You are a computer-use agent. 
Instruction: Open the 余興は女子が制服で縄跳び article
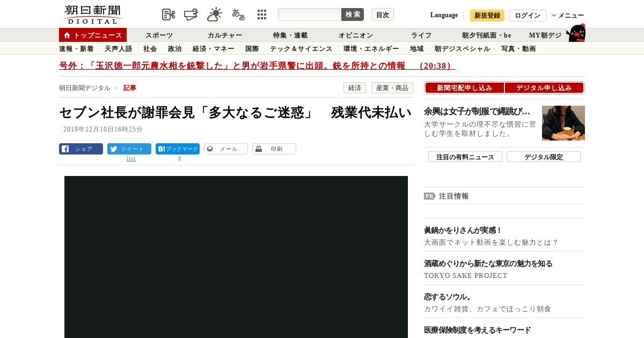pyautogui.click(x=477, y=112)
